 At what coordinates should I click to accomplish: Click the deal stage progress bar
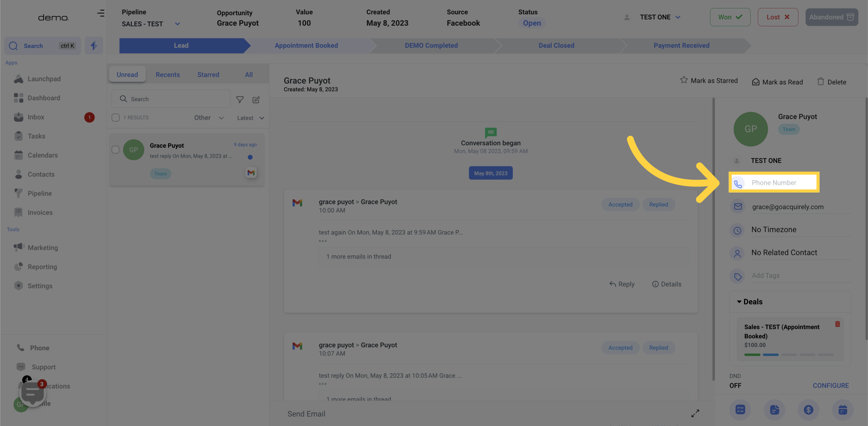coord(789,355)
